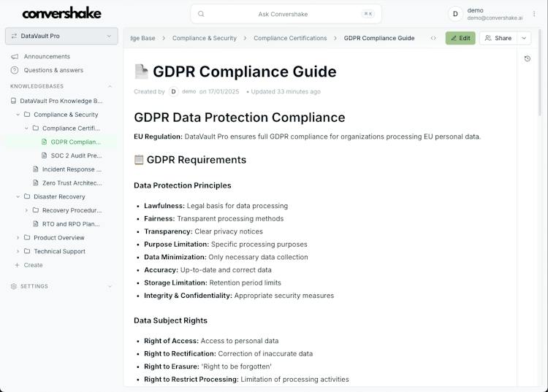Image resolution: width=548 pixels, height=392 pixels.
Task: Collapse the Compliance Certifications folder chevron
Action: pos(26,128)
